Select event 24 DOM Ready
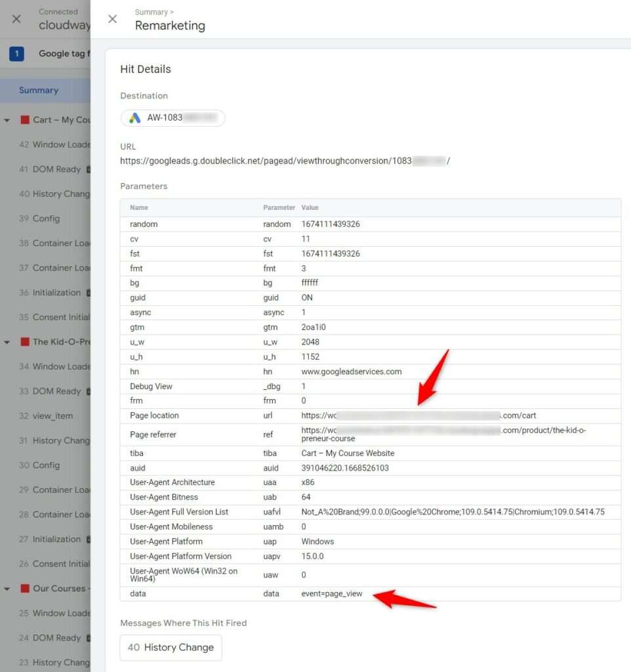This screenshot has width=631, height=672. (54, 638)
